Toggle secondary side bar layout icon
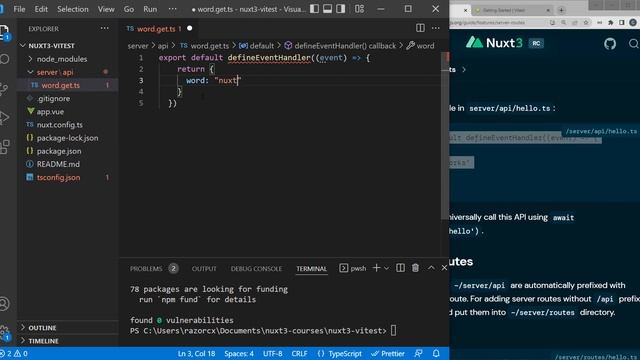Screen dimensions: 640x360 (340, 9)
